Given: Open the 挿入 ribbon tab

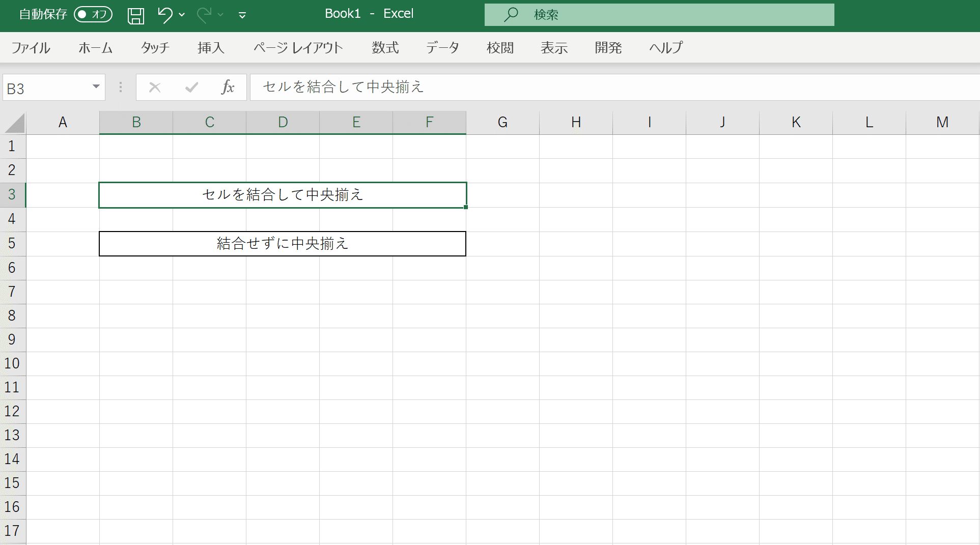Looking at the screenshot, I should 211,48.
